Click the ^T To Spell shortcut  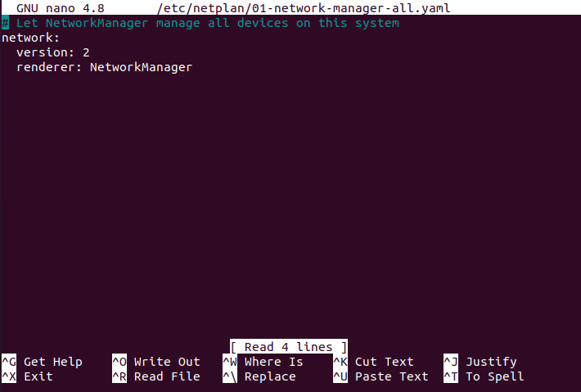pyautogui.click(x=484, y=376)
